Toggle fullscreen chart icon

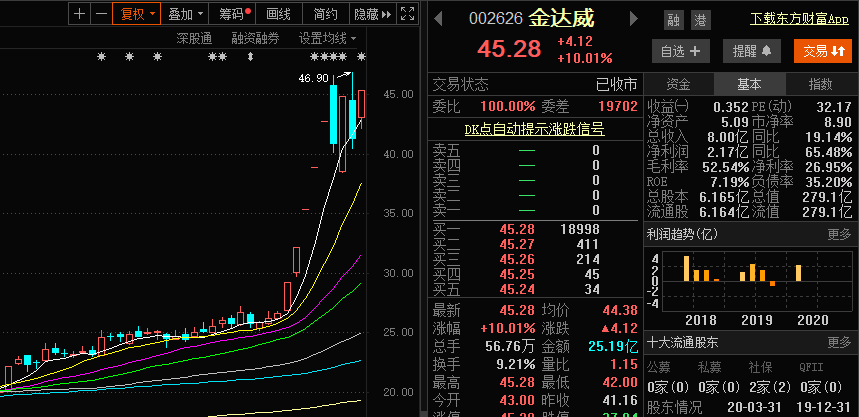(x=408, y=14)
